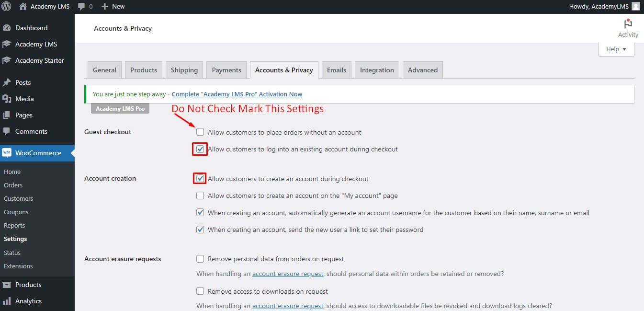This screenshot has width=644, height=311.
Task: Click the Dashboard gauge icon in sidebar
Action: 7,28
